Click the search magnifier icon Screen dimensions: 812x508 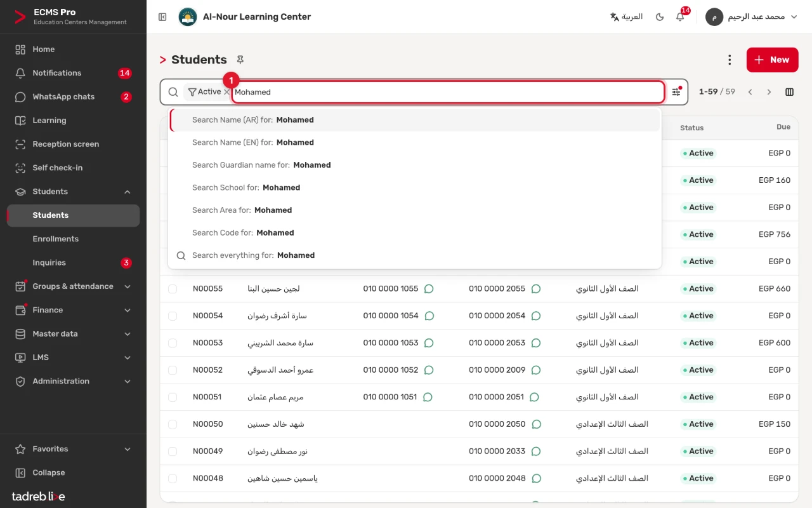tap(173, 92)
